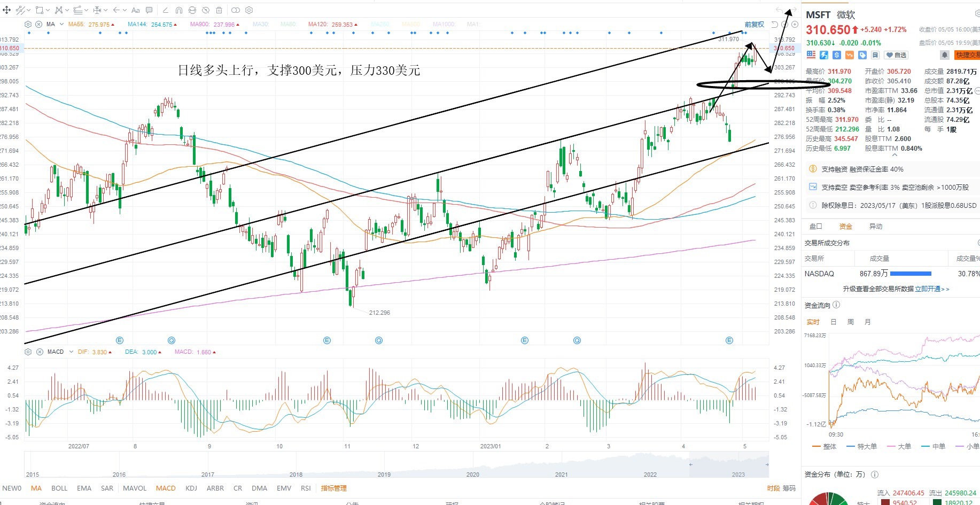This screenshot has width=980, height=505.
Task: Toggle the lock shapes link icon
Action: click(x=236, y=10)
